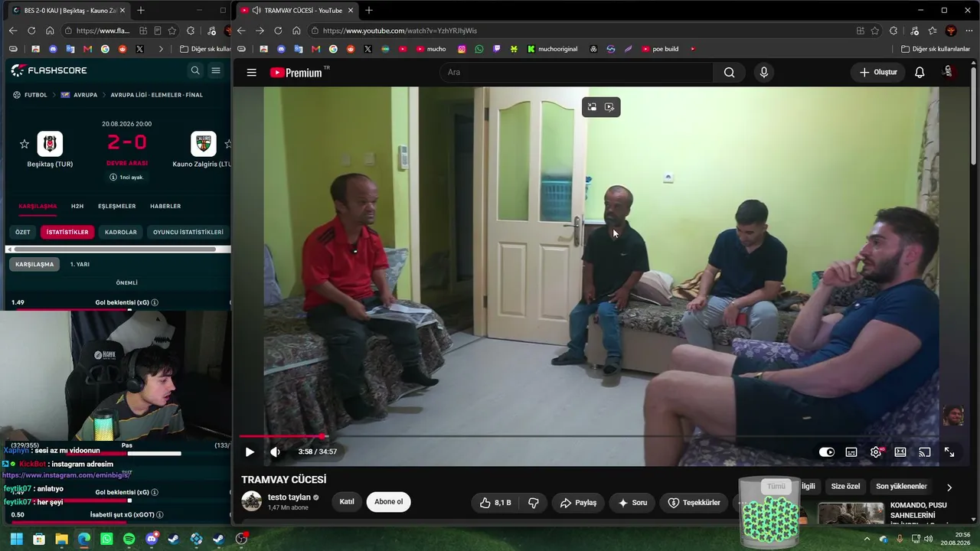
Task: Click the AVRUPA breadcrumb link
Action: 85,95
